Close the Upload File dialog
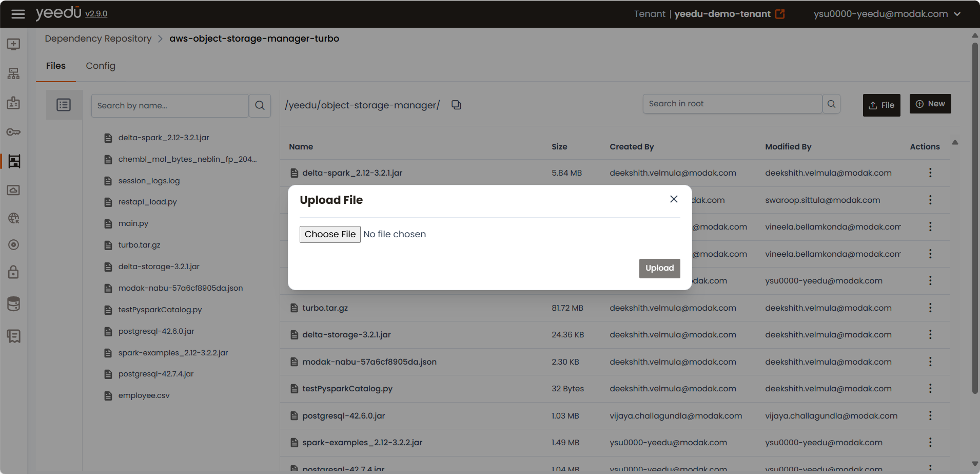The height and width of the screenshot is (474, 980). (674, 199)
